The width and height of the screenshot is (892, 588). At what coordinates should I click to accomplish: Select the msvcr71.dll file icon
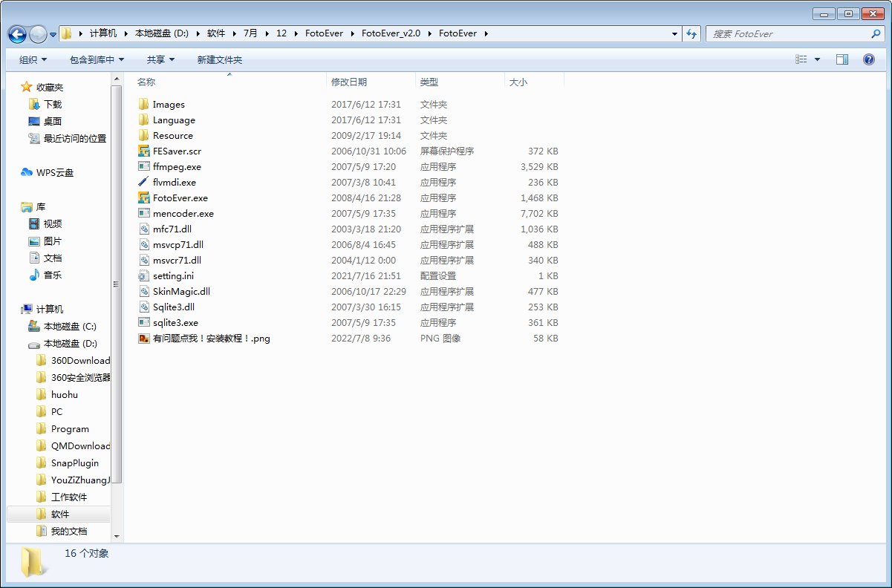(x=144, y=260)
